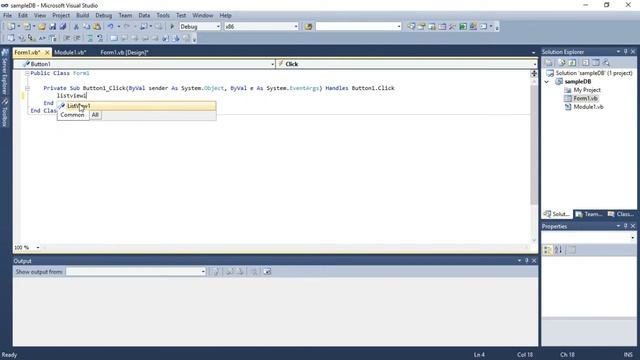This screenshot has height=360, width=640.
Task: Click the find combo box in toolbar
Action: pos(358,27)
